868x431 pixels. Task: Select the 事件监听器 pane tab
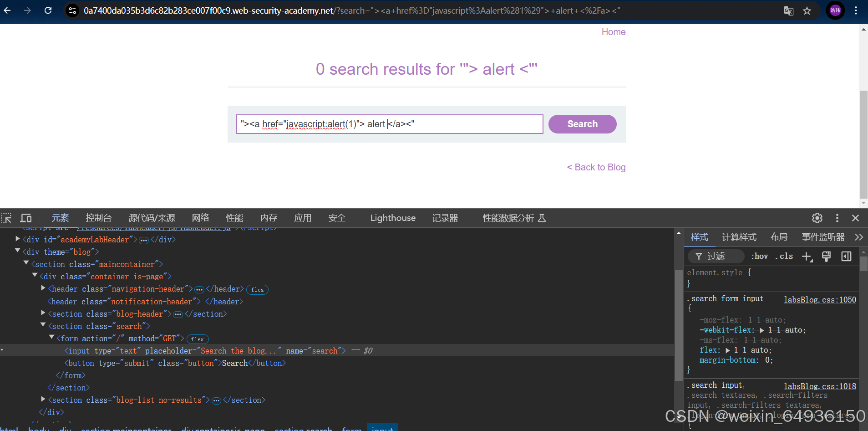click(x=823, y=237)
